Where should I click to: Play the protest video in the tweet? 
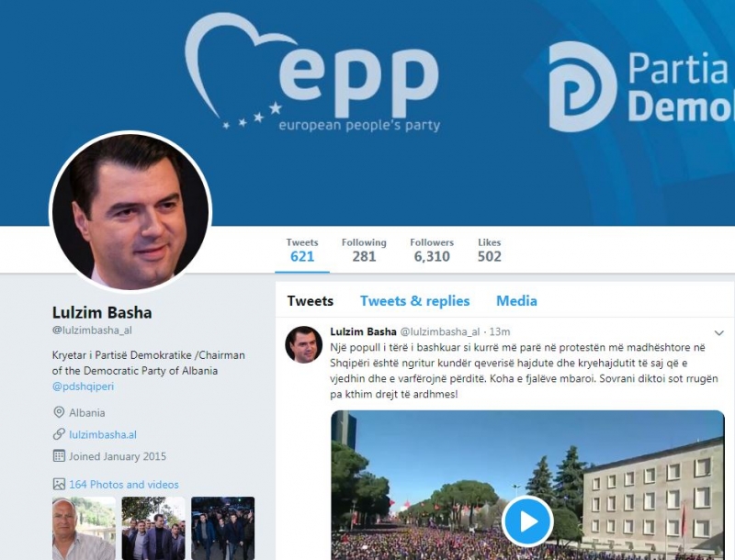coord(527,521)
